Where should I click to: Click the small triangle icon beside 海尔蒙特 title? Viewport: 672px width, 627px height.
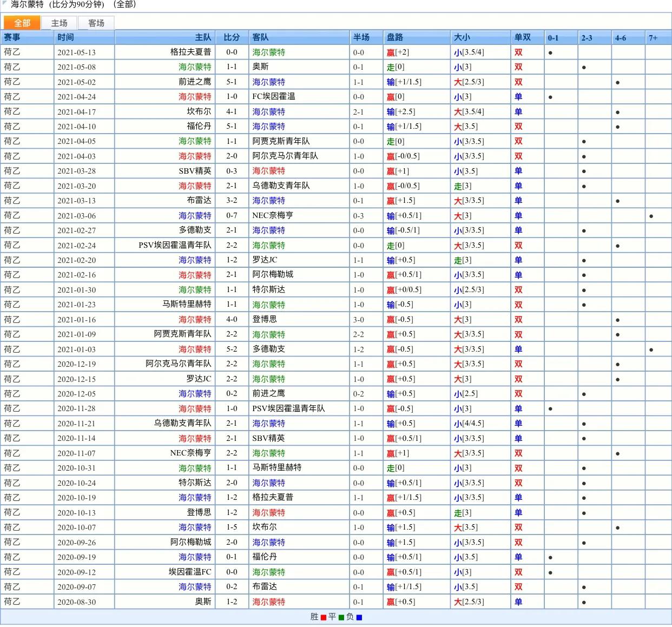coord(5,3)
